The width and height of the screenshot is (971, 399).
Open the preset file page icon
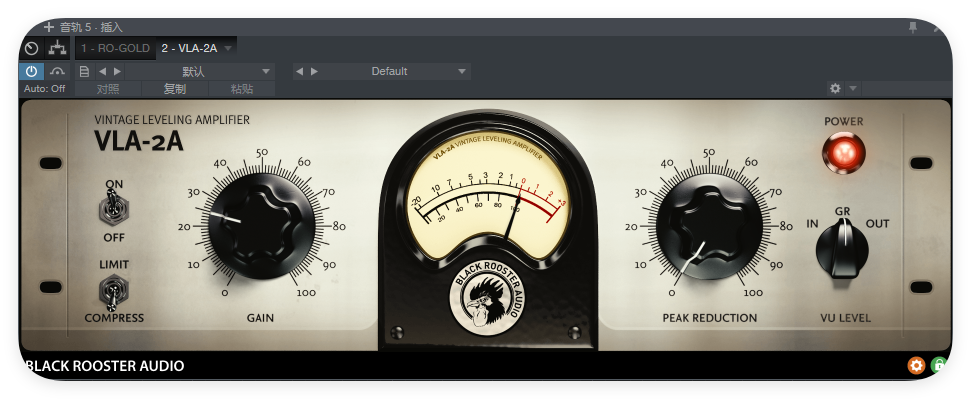tap(85, 71)
